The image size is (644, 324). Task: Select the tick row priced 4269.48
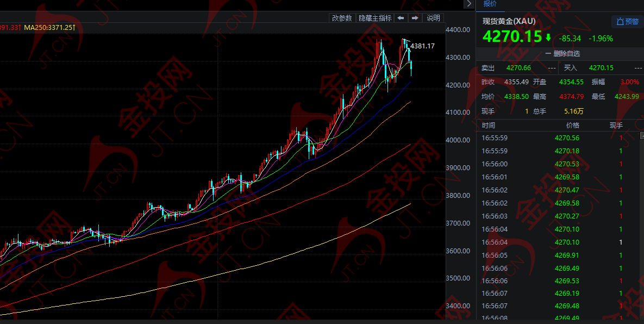[558, 306]
